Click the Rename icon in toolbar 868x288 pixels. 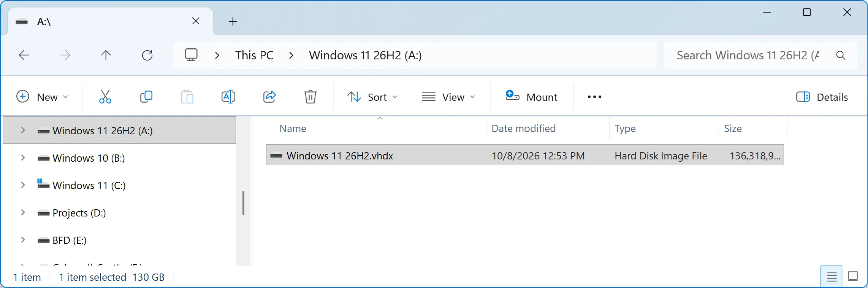click(228, 97)
